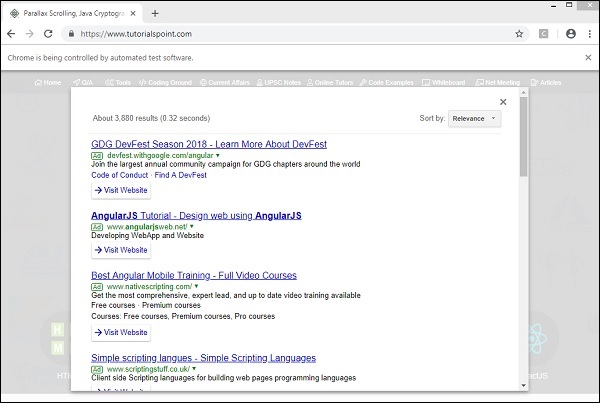Open Best Angular Mobile Training link

coord(194,275)
